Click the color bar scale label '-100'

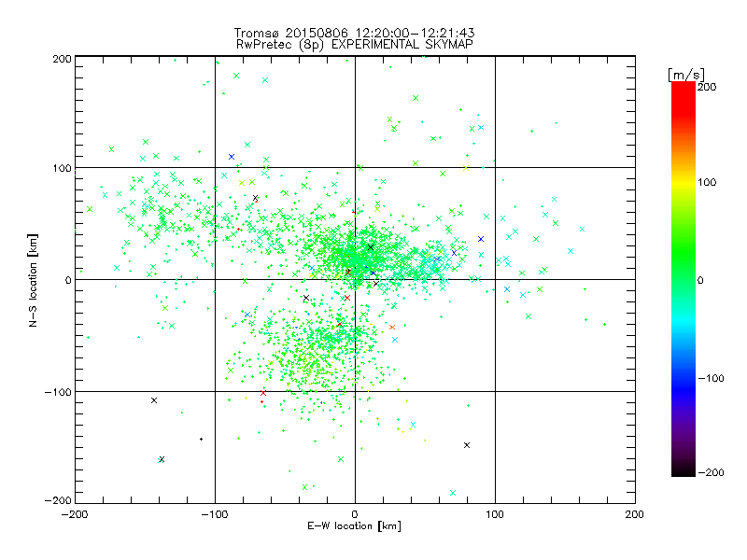pyautogui.click(x=711, y=378)
